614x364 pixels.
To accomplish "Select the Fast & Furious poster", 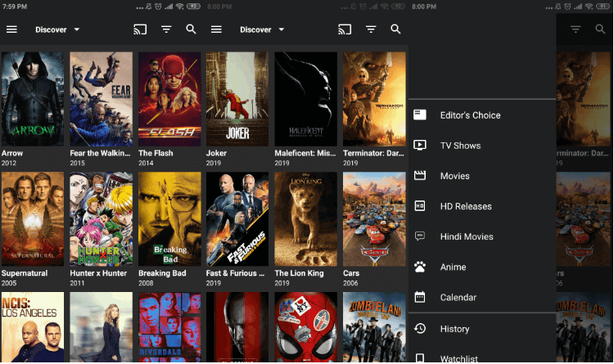I will pyautogui.click(x=237, y=219).
